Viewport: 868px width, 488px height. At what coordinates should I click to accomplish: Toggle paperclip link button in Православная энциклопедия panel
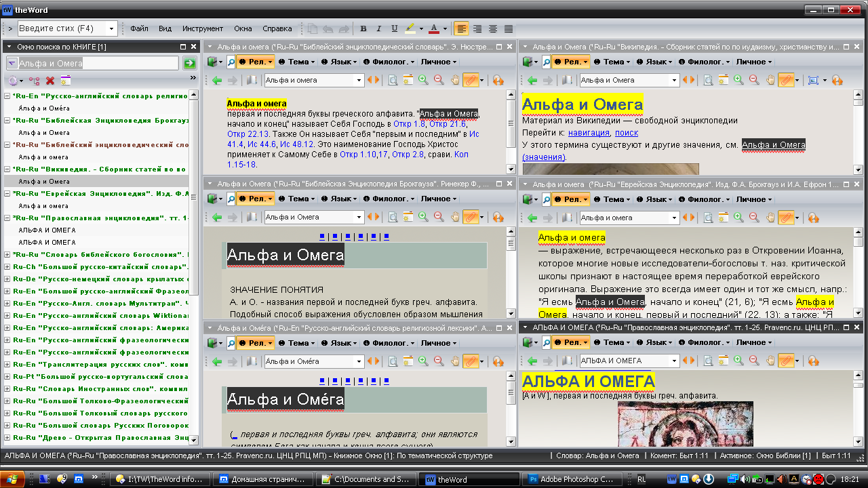785,361
